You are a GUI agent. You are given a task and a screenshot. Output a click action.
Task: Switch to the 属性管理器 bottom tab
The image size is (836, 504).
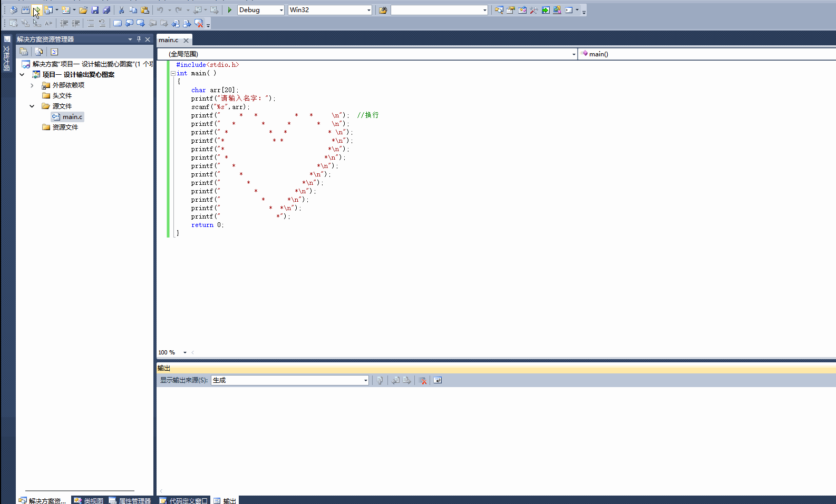[130, 500]
